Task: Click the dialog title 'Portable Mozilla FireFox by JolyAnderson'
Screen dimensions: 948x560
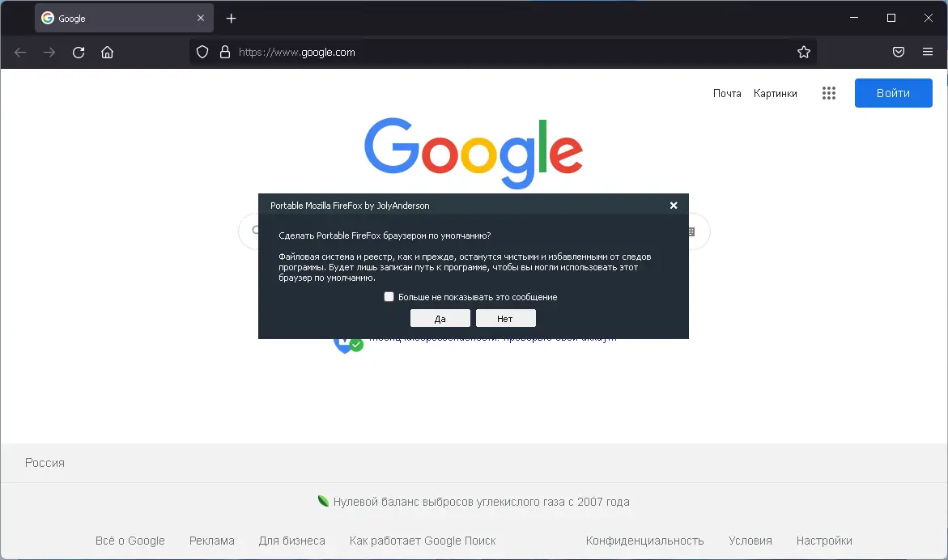Action: tap(350, 206)
